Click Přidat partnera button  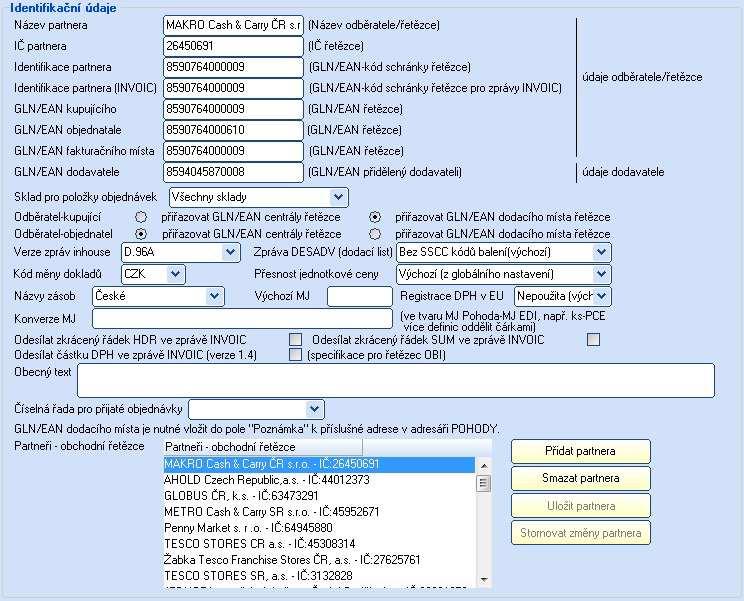(x=581, y=451)
